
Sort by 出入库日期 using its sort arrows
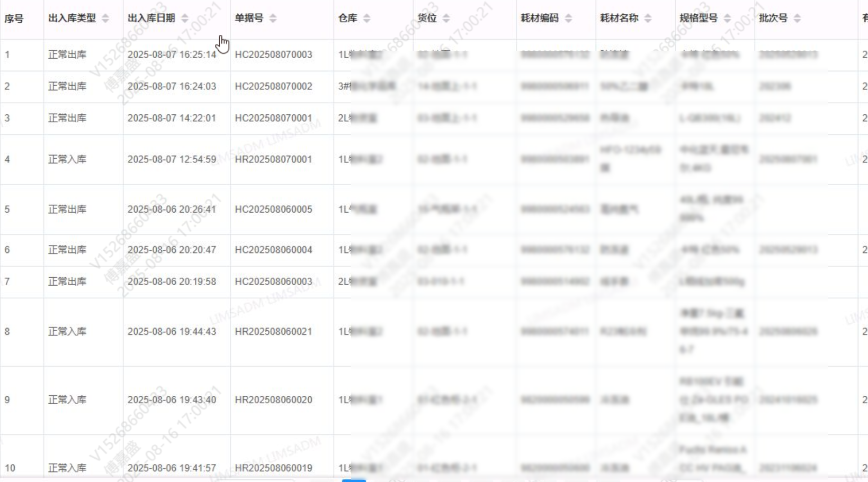click(x=185, y=19)
